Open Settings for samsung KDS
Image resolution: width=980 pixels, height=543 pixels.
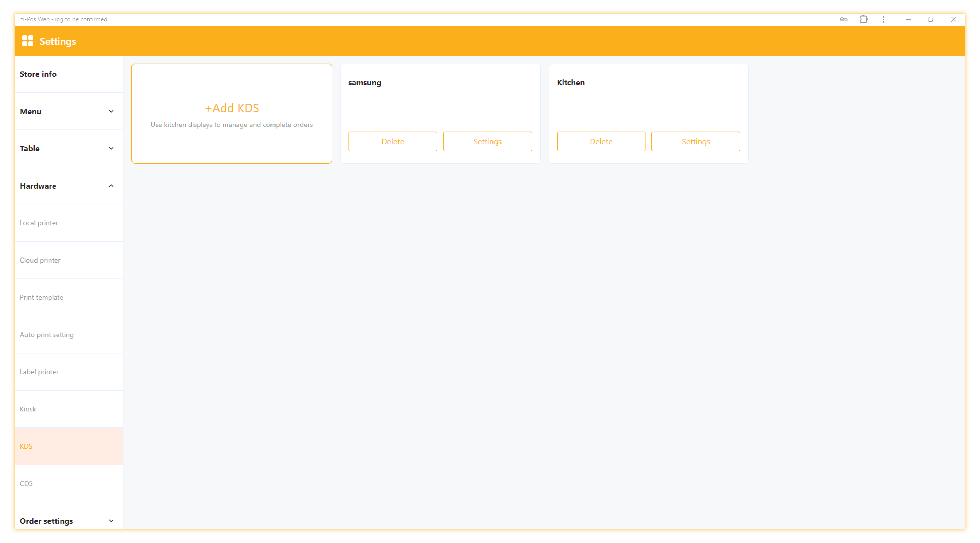[487, 141]
